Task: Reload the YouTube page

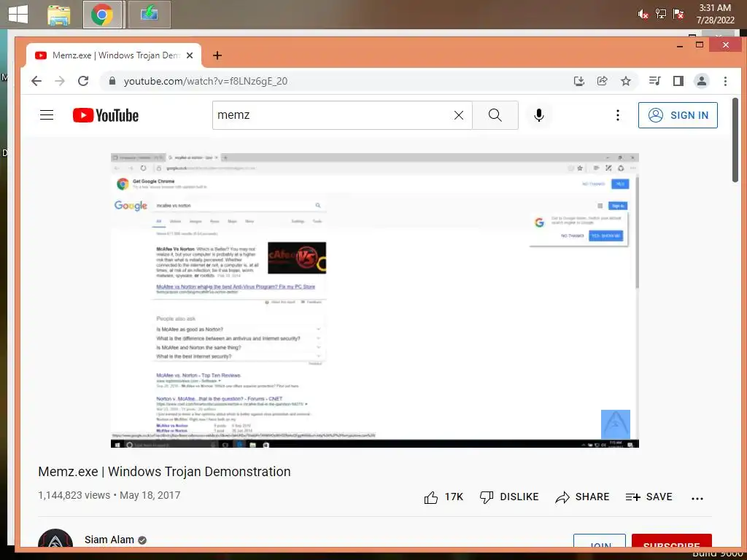Action: point(83,81)
